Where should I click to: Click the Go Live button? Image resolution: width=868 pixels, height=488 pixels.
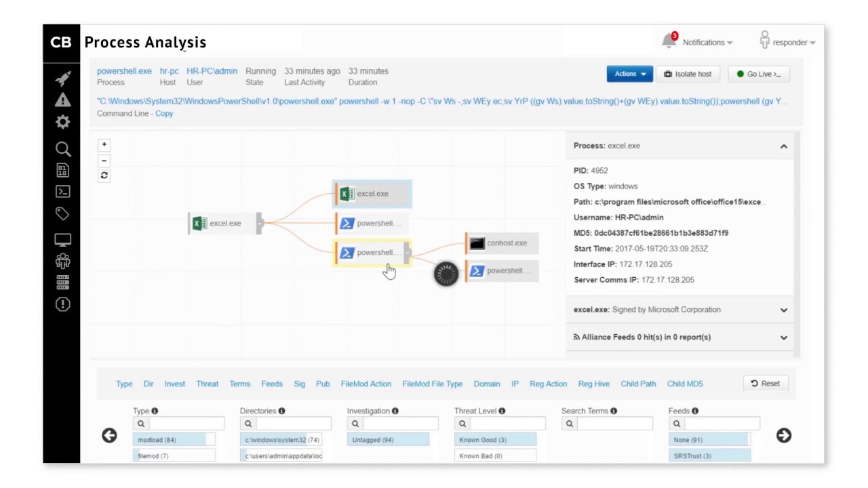759,74
